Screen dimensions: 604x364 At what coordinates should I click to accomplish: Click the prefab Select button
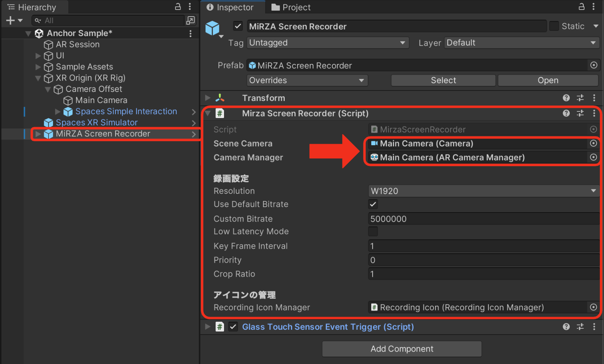click(443, 80)
